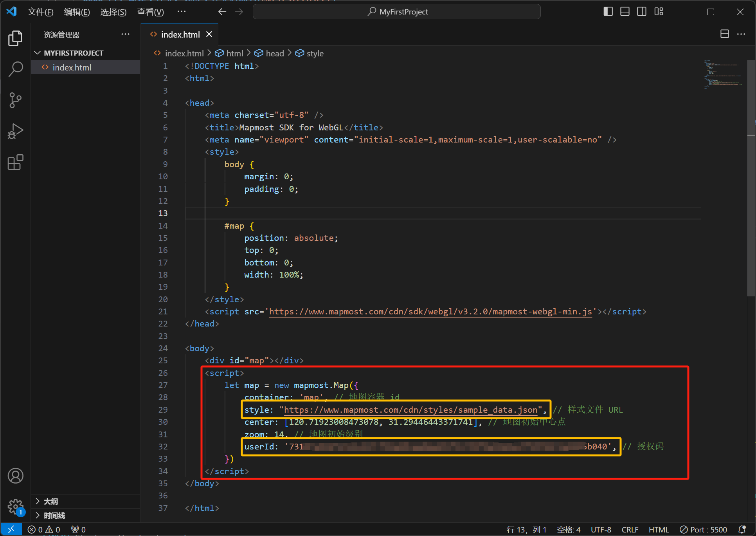
Task: Click the Mapmost SDK for WebGL title text
Action: click(x=291, y=128)
